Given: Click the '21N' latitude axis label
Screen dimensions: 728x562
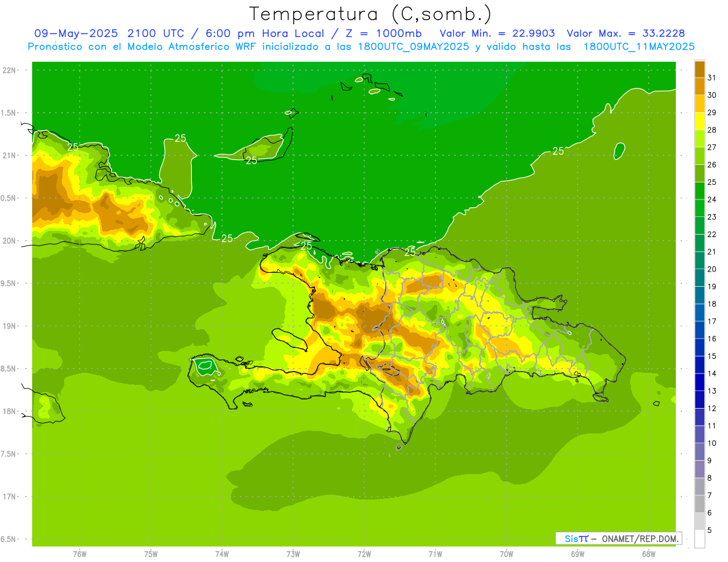Looking at the screenshot, I should pos(10,156).
